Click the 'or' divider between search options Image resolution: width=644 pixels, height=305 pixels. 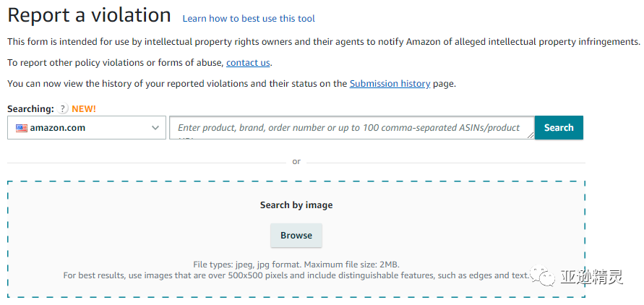[296, 162]
